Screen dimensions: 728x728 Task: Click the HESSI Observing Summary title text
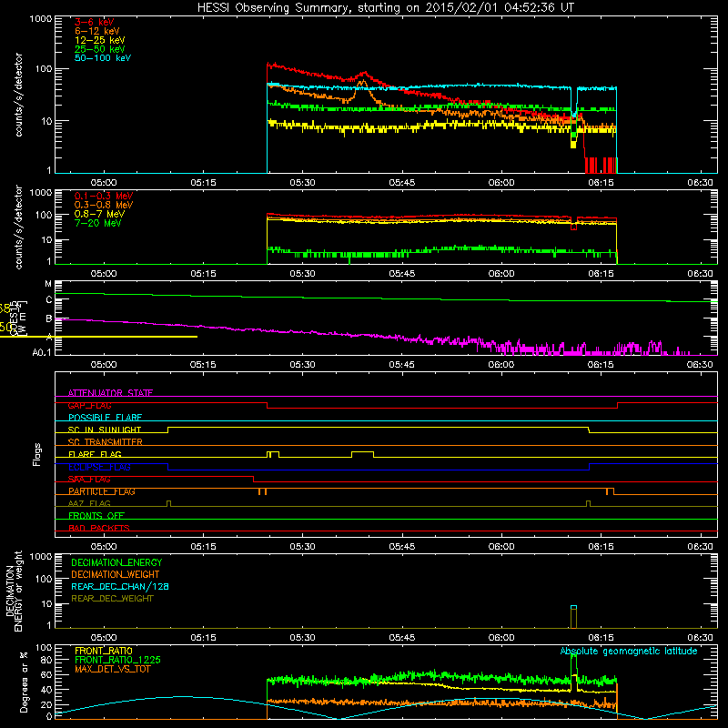[x=386, y=8]
